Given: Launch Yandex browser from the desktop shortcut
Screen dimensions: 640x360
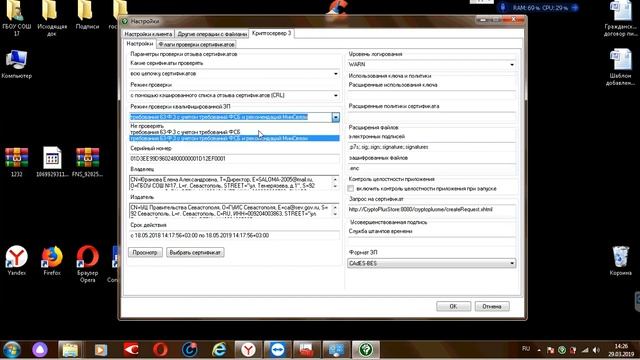Looking at the screenshot, I should (16, 260).
